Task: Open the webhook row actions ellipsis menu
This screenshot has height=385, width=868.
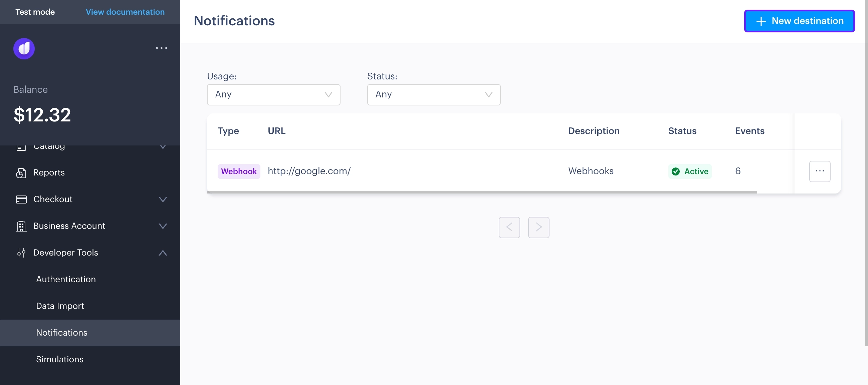Action: point(820,171)
